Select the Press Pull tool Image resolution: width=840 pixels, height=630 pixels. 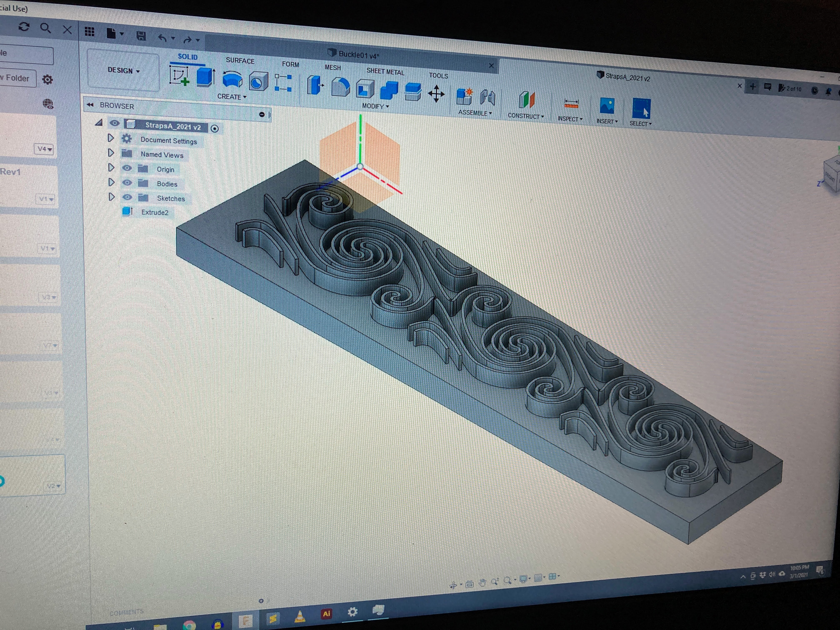pos(315,85)
